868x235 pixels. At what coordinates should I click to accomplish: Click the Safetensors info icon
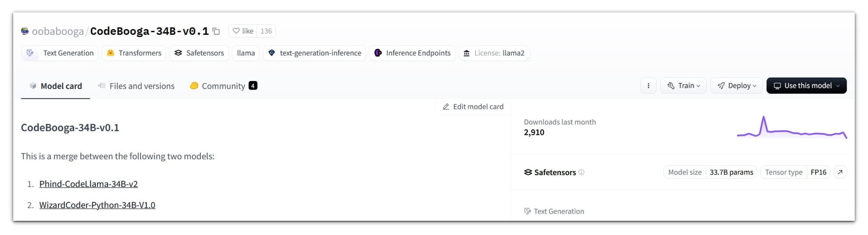(x=582, y=172)
